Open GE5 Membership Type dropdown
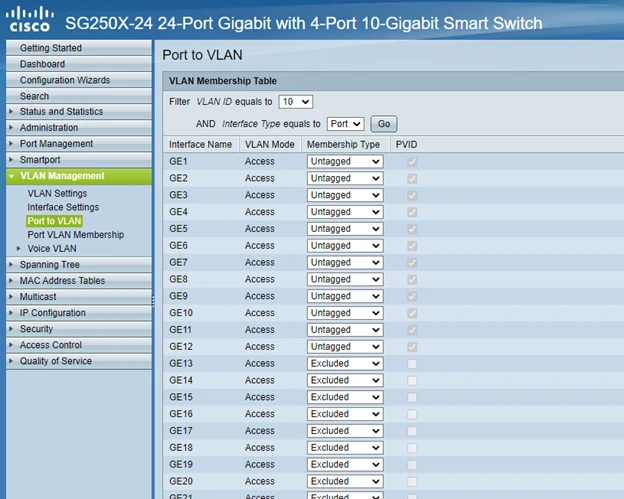The width and height of the screenshot is (624, 499). (345, 229)
